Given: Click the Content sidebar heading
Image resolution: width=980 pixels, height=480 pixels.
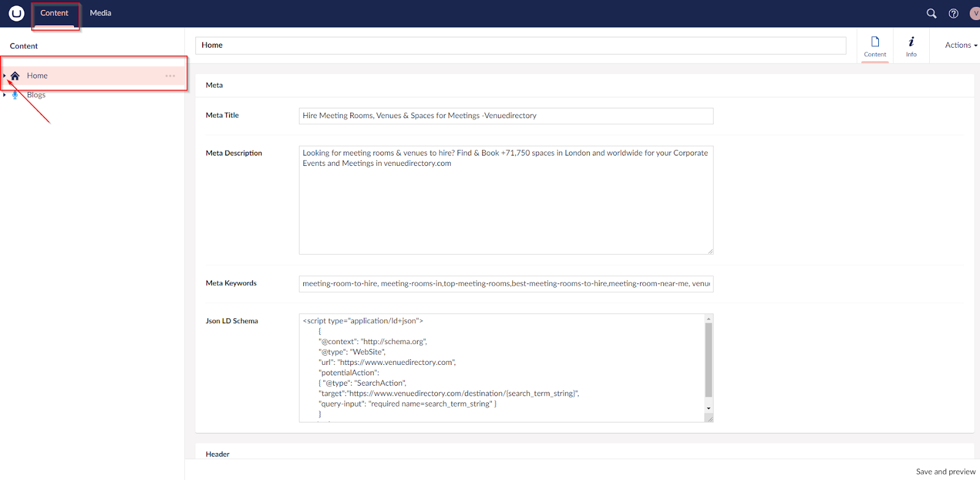Looking at the screenshot, I should [x=24, y=46].
